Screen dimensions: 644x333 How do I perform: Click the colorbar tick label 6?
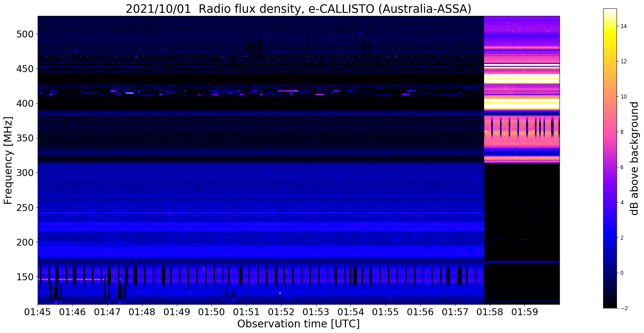click(622, 167)
